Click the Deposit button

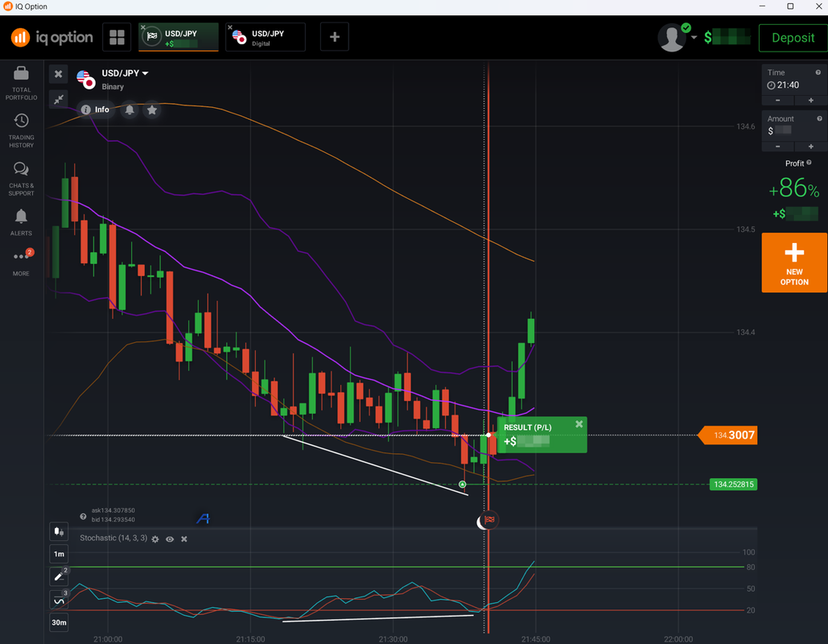pyautogui.click(x=793, y=38)
